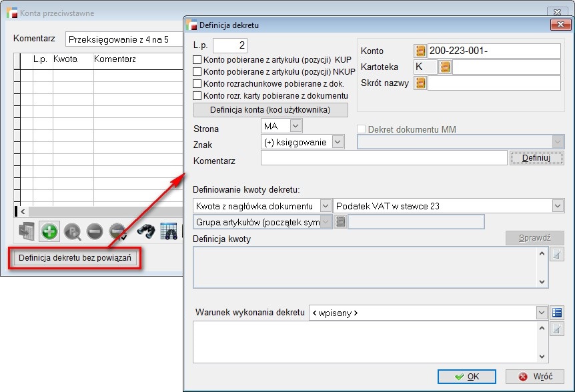Expand the Strona dropdown showing MA
This screenshot has height=392, width=575.
(296, 125)
